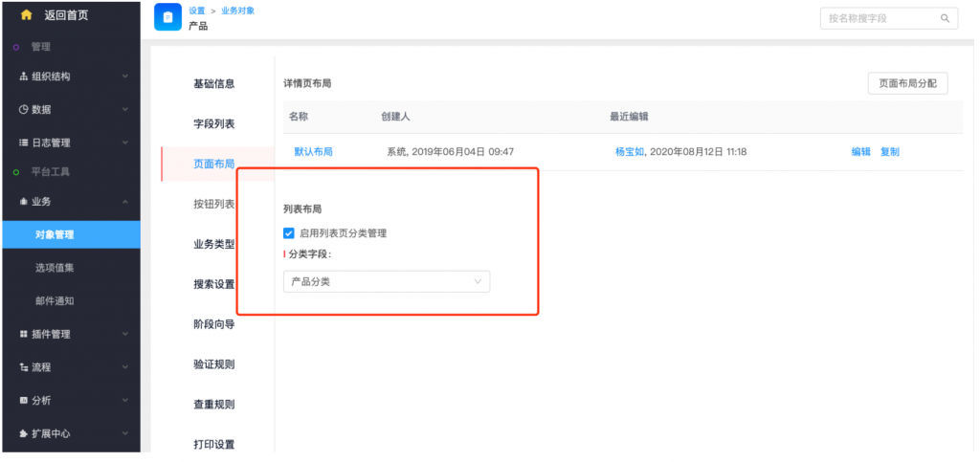Expand the 分析 sidebar menu chevron

pyautogui.click(x=125, y=401)
